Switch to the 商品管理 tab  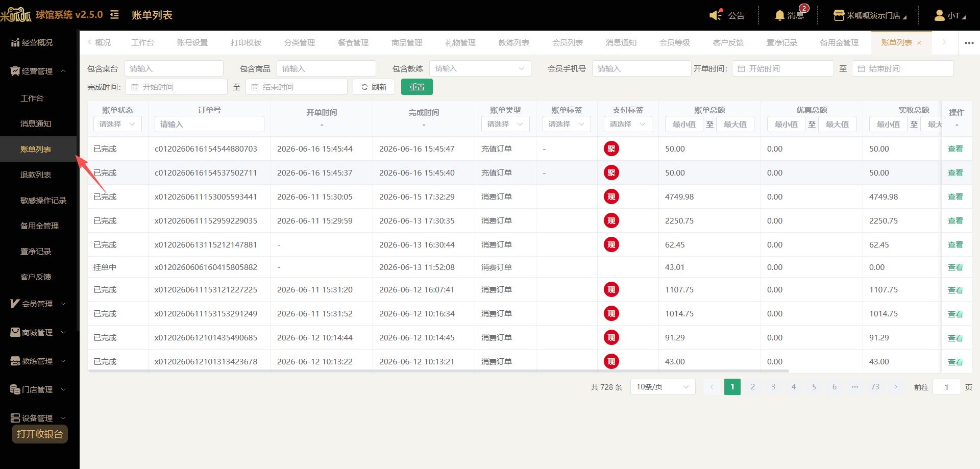(x=407, y=42)
